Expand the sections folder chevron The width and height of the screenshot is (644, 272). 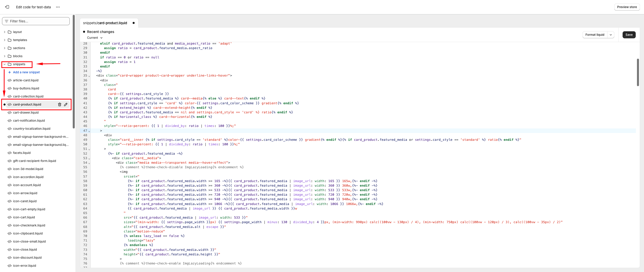(x=5, y=48)
